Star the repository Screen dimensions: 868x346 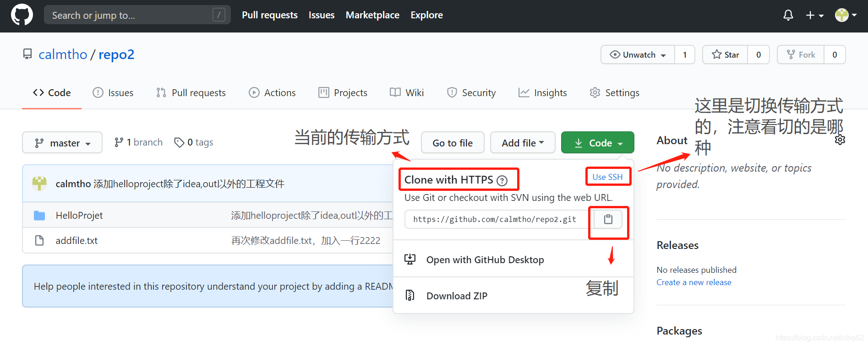tap(725, 54)
